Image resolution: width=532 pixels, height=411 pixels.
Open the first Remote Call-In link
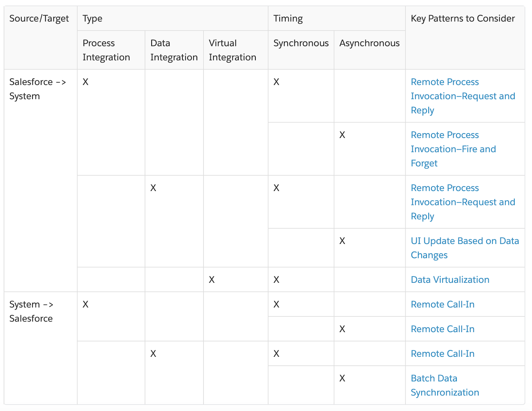442,304
